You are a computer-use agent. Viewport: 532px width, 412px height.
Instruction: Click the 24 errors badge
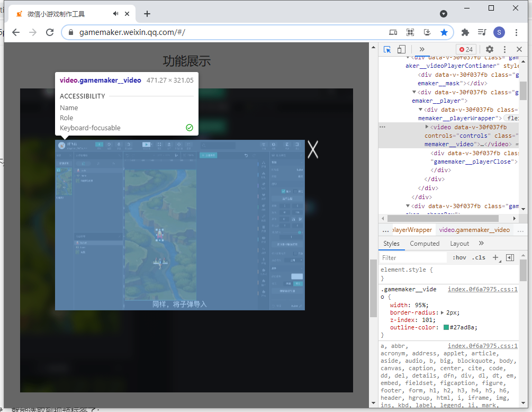tap(466, 50)
